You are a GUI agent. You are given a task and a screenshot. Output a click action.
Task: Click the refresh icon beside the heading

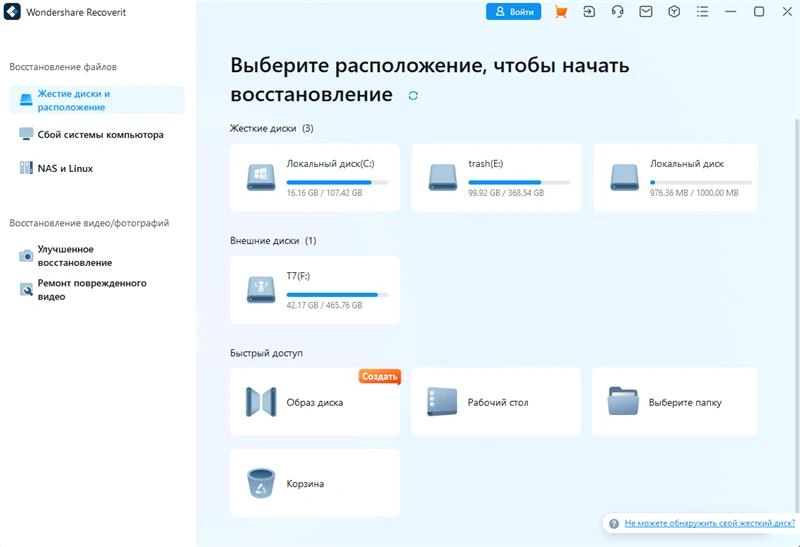tap(413, 96)
